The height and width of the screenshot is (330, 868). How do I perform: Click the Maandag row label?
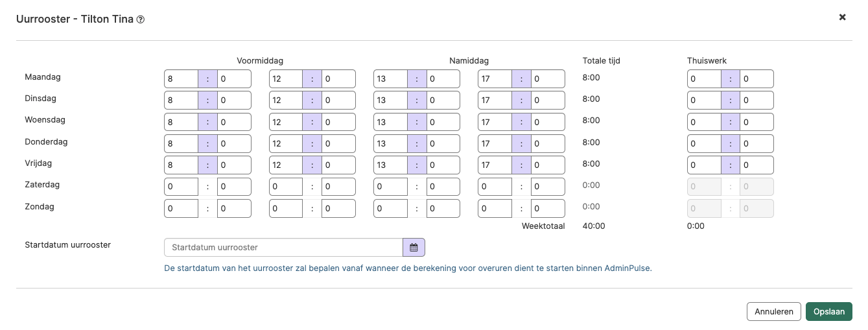coord(43,77)
